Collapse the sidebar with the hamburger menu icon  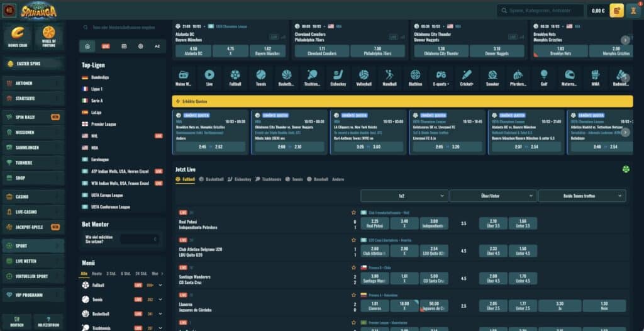pos(9,10)
